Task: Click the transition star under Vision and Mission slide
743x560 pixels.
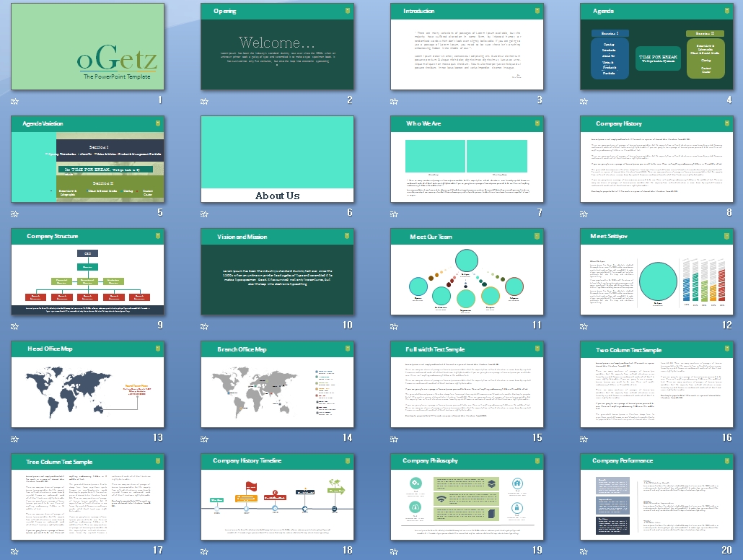Action: click(x=204, y=327)
